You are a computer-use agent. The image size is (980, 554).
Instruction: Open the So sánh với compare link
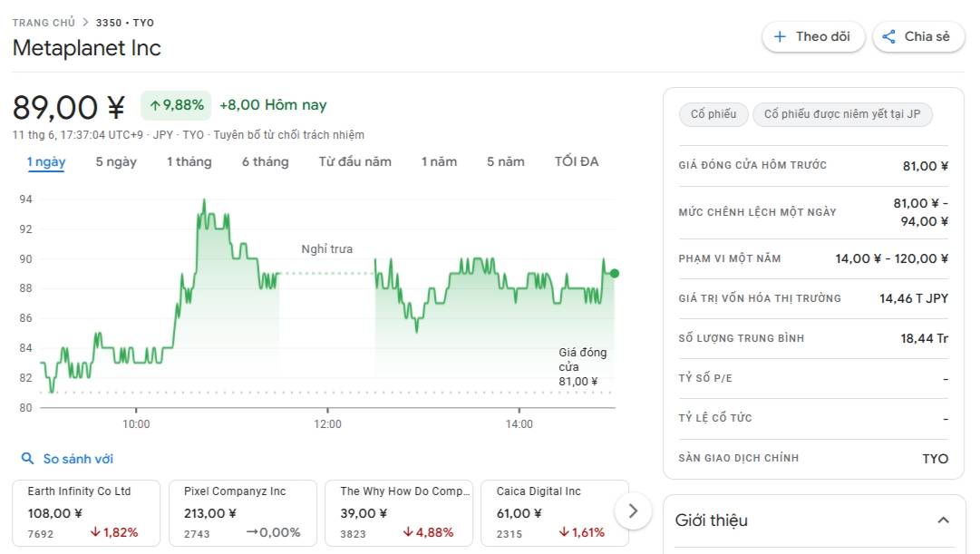pos(78,459)
